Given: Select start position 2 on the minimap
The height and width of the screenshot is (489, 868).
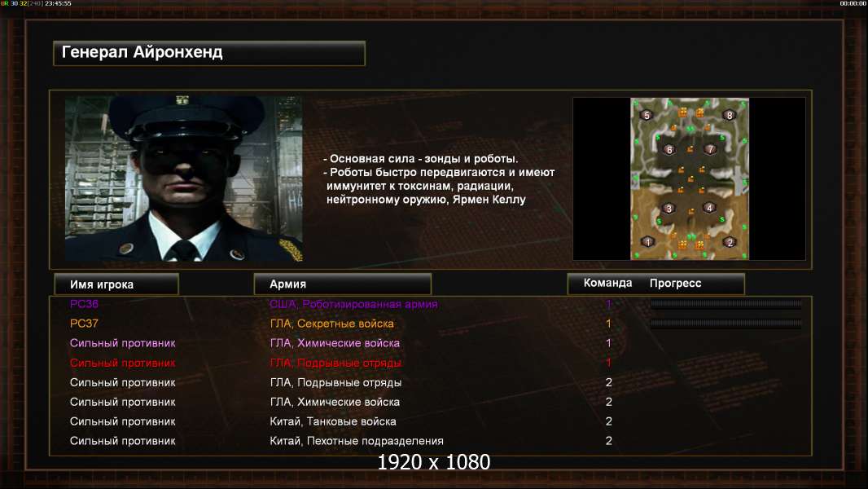Looking at the screenshot, I should 730,243.
